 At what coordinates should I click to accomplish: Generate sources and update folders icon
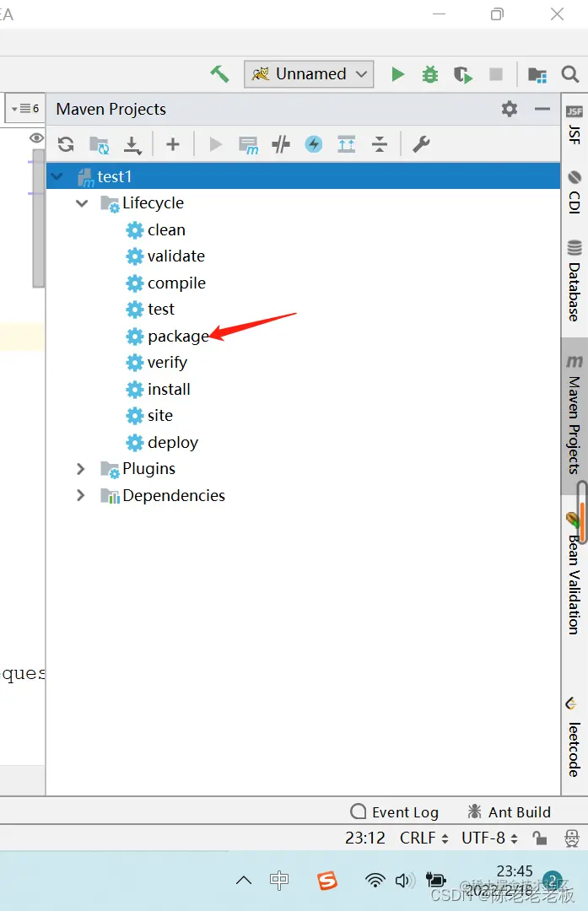pyautogui.click(x=99, y=144)
